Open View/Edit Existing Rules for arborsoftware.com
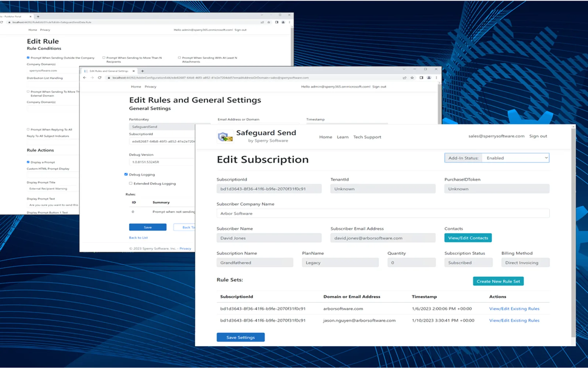588x368 pixels. [514, 309]
